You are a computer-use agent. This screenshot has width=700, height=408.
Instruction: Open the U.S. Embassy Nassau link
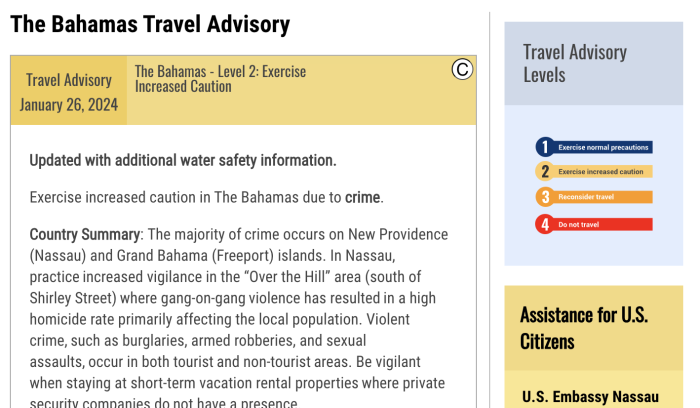pyautogui.click(x=590, y=397)
